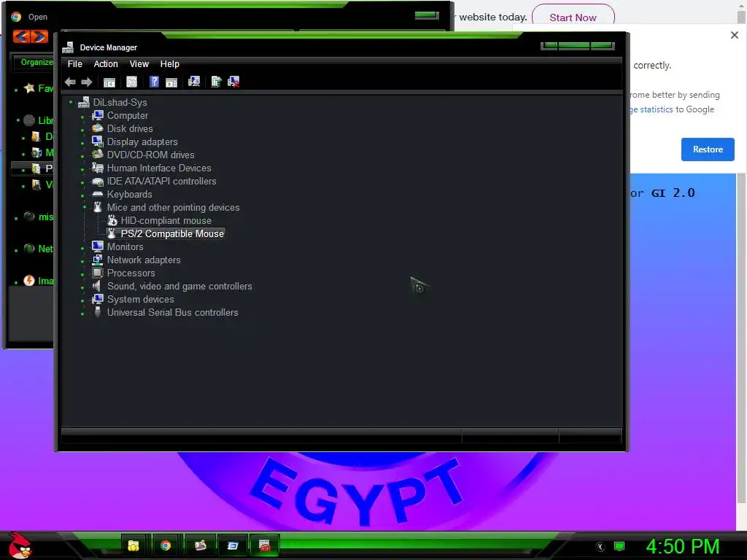Click the green monitor tray icon
Image resolution: width=747 pixels, height=560 pixels.
[619, 545]
